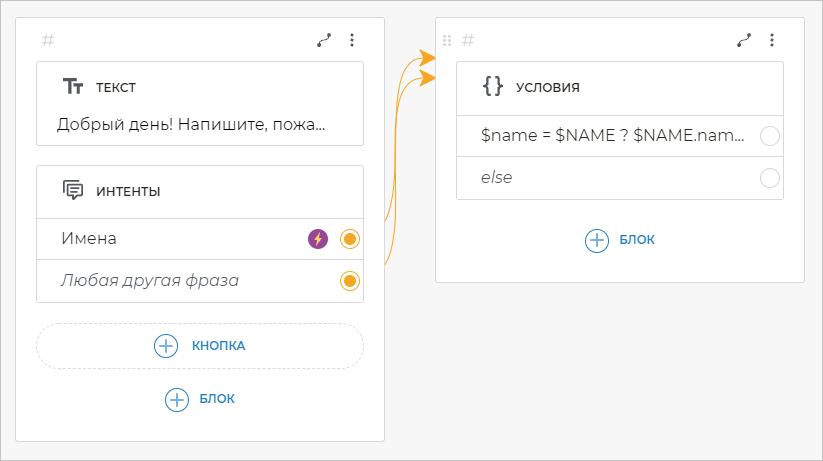Open the text 'Добрый день! Напишите, пожа...'
Screen dimensions: 823x461
(191, 124)
